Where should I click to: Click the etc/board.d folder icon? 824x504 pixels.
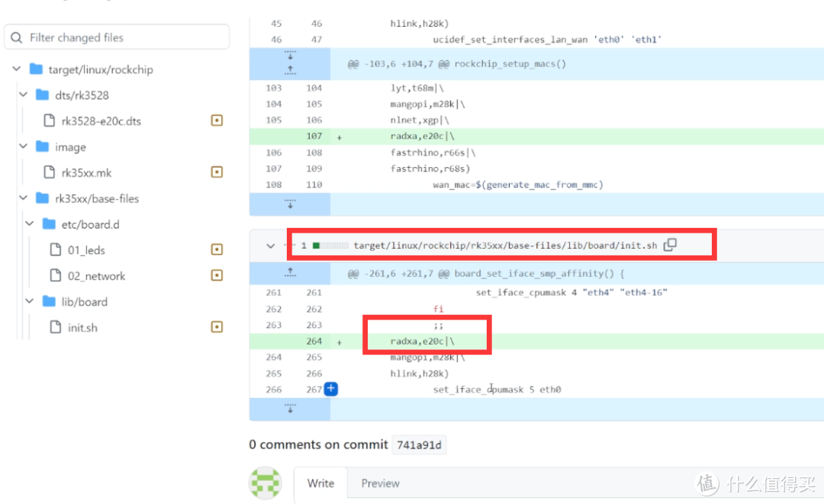pyautogui.click(x=49, y=223)
